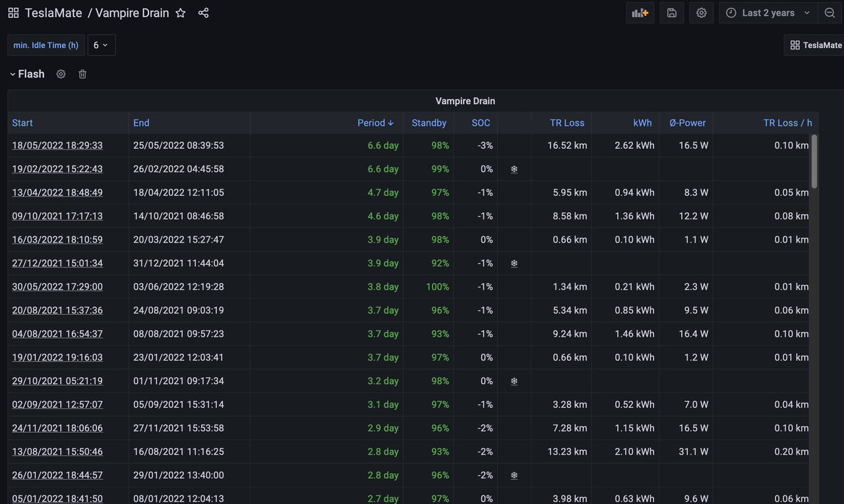Open min. Idle Time value dropdown
This screenshot has height=504, width=844.
point(102,45)
